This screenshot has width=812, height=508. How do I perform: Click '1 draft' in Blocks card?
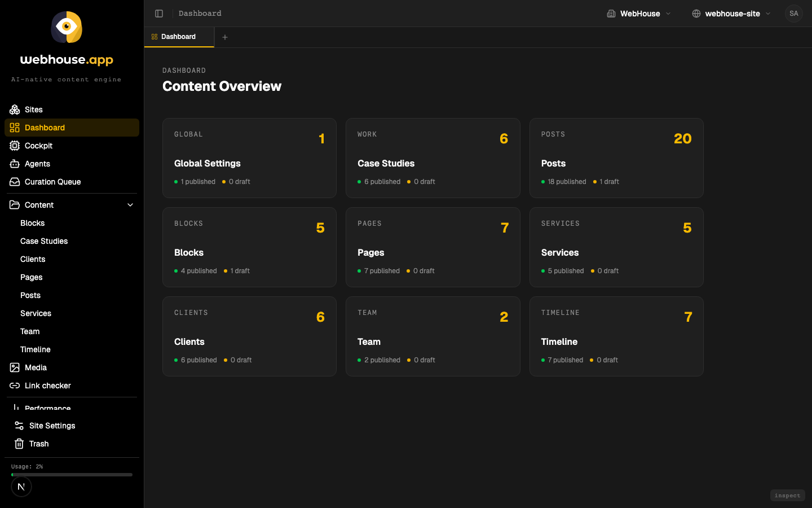point(240,271)
